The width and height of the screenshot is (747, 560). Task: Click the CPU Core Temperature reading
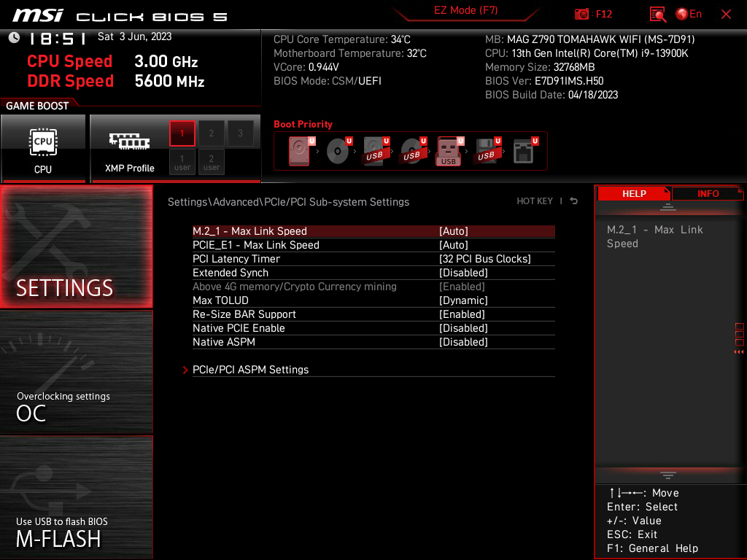(x=341, y=39)
